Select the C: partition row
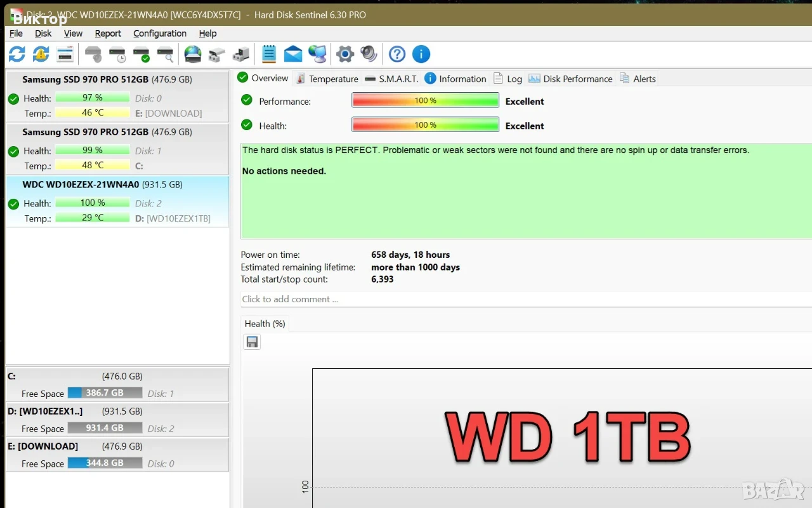Screen dimensions: 812x508 [117, 385]
